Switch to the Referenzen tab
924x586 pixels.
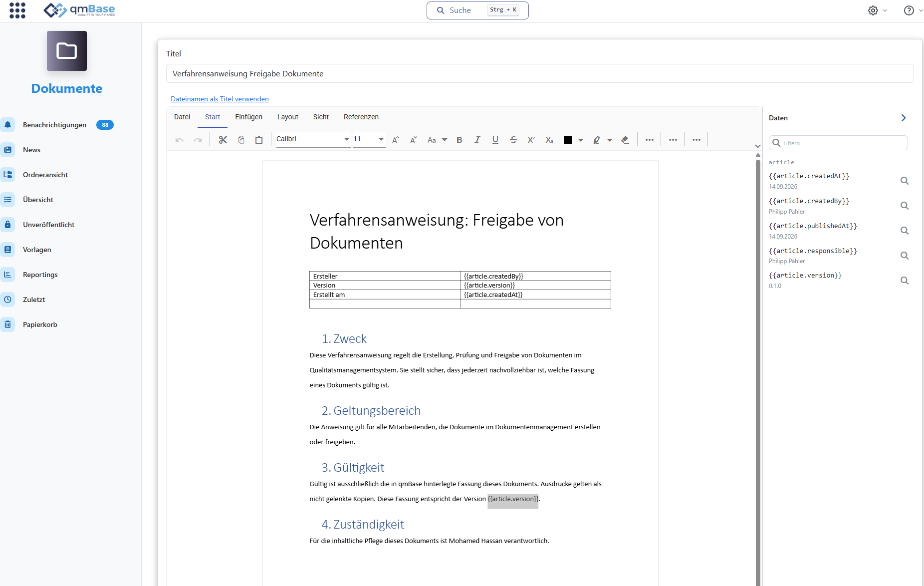click(361, 117)
